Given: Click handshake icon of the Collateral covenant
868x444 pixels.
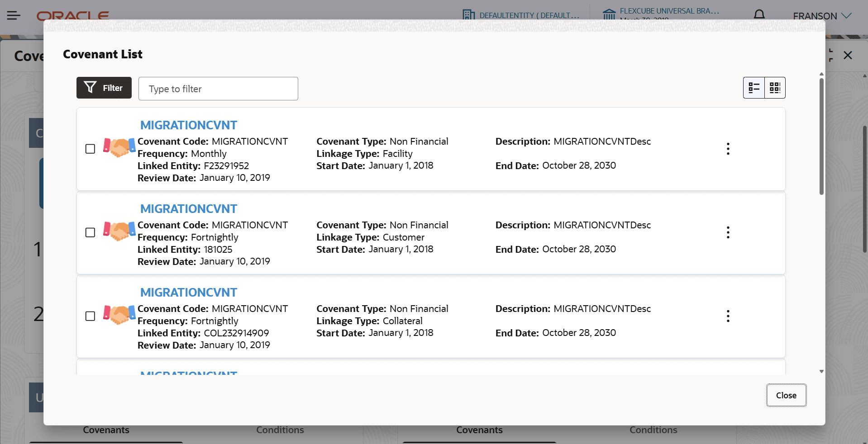Looking at the screenshot, I should pyautogui.click(x=119, y=315).
